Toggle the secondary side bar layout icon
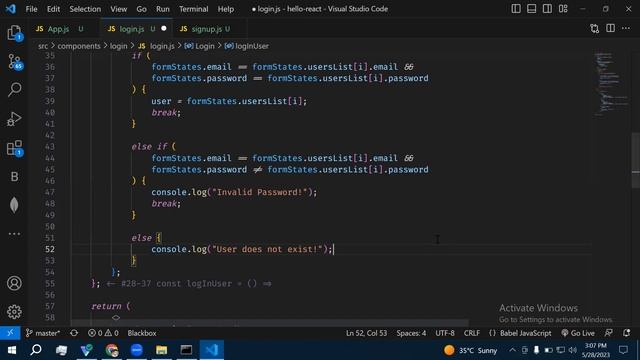Image resolution: width=640 pixels, height=360 pixels. [547, 9]
